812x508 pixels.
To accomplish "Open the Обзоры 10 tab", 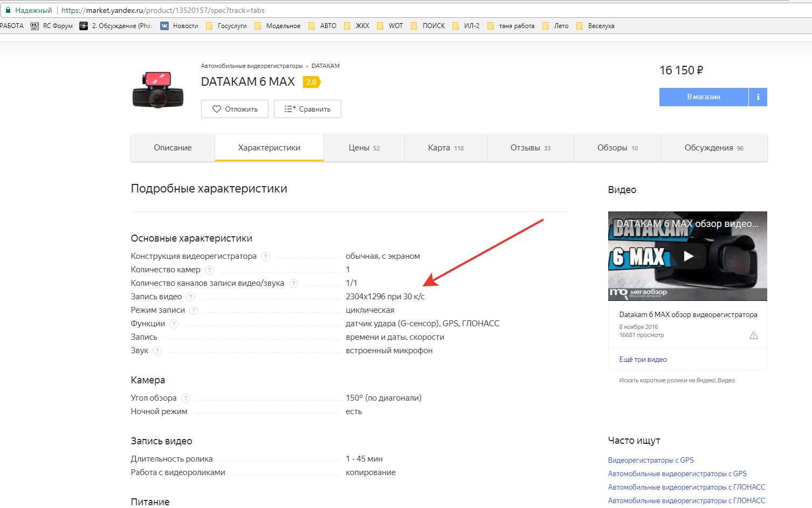I will [617, 148].
